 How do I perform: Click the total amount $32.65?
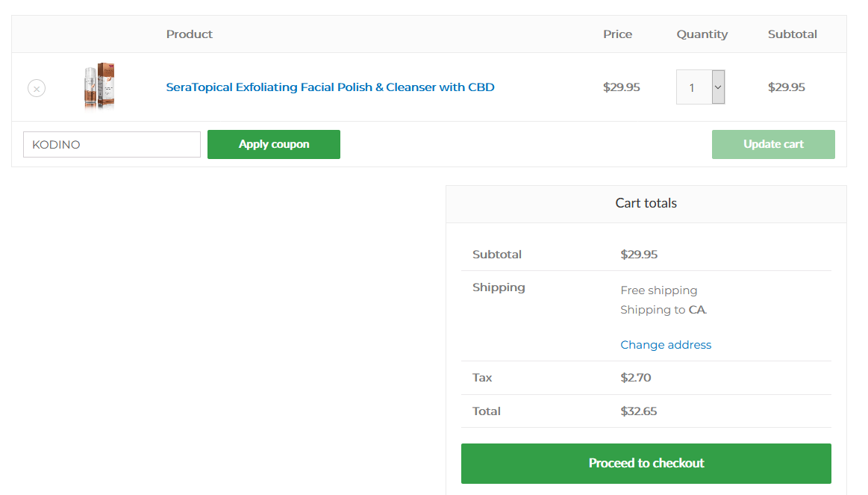coord(638,411)
